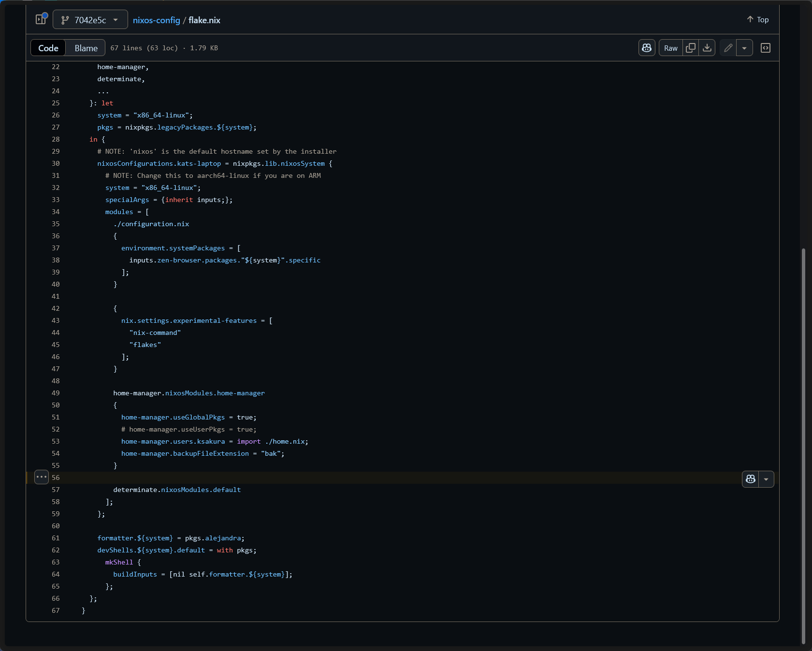Copy raw file contents icon
Viewport: 812px width, 651px height.
click(x=691, y=48)
